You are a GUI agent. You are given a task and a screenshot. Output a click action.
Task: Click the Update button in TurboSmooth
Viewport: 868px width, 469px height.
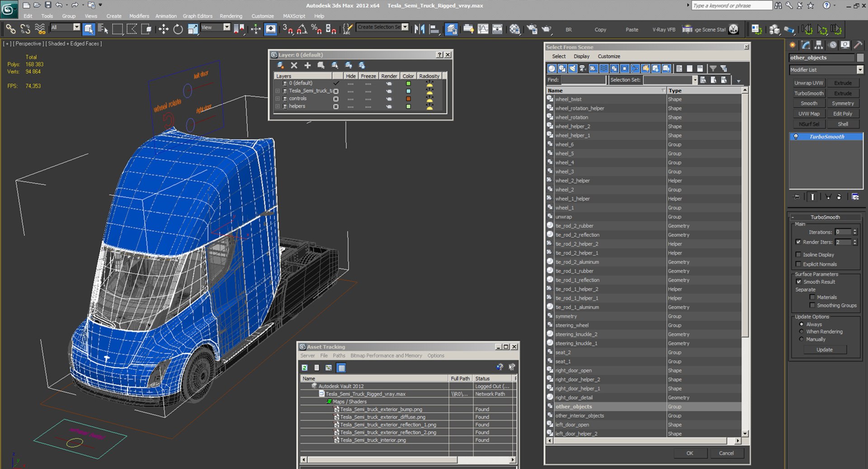[x=824, y=350]
